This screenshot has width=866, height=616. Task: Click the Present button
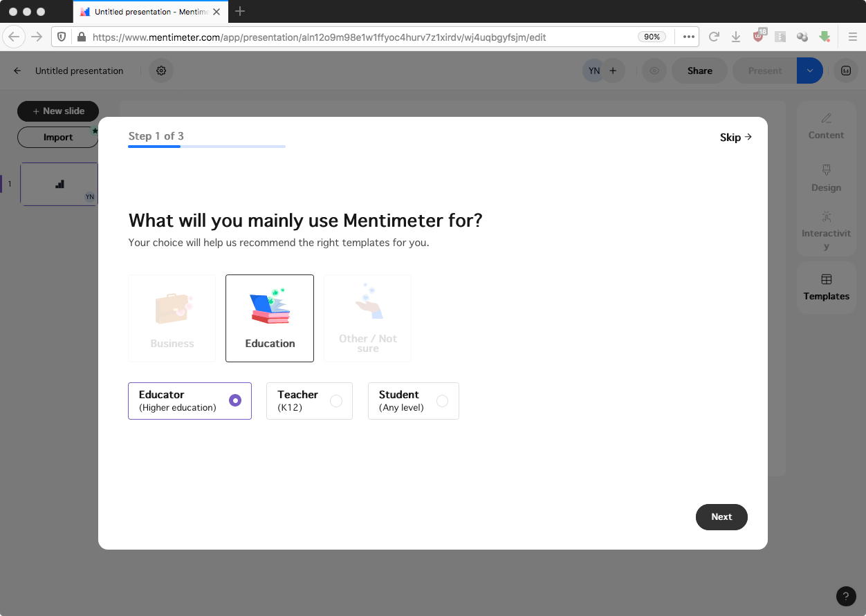764,71
